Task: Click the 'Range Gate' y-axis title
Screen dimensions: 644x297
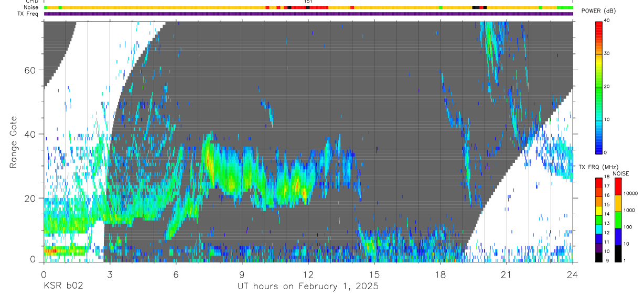Action: [x=14, y=142]
